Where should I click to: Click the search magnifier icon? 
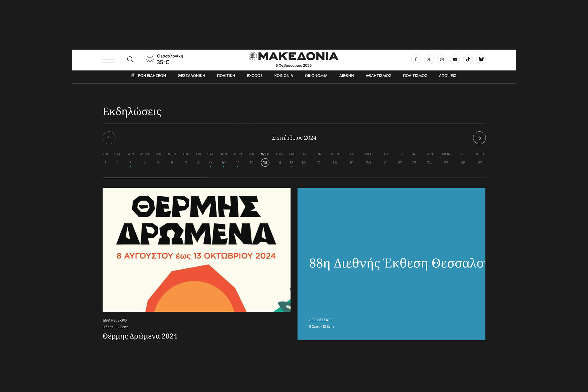tap(130, 59)
